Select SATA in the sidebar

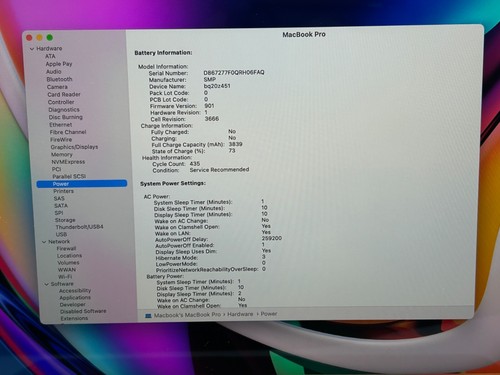click(x=61, y=206)
